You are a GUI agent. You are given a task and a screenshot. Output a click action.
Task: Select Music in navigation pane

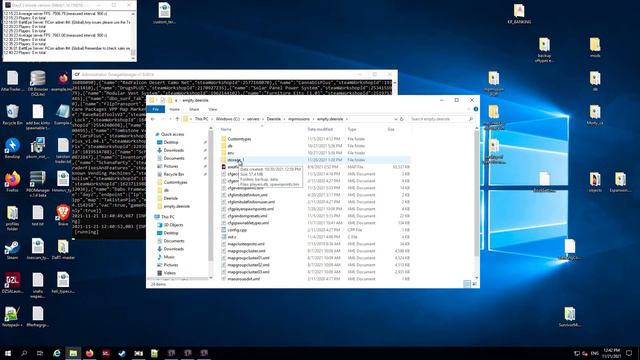(x=169, y=257)
